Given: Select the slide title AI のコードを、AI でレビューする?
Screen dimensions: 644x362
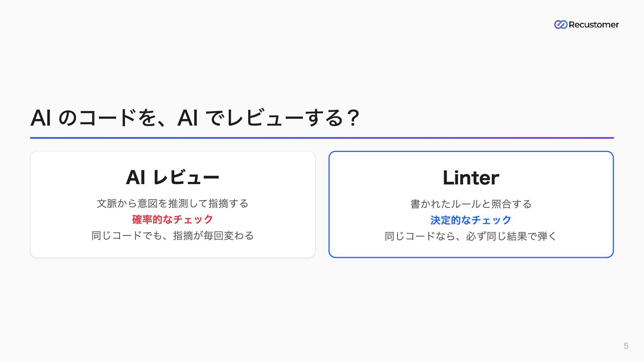Looking at the screenshot, I should coord(195,118).
